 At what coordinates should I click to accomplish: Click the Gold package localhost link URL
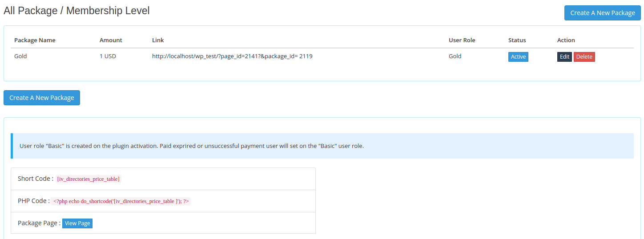pos(232,56)
